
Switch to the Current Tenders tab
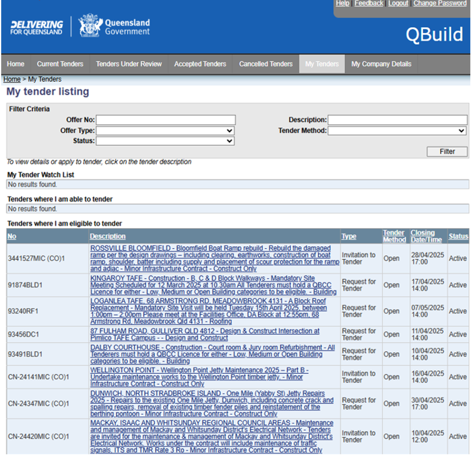[x=60, y=64]
